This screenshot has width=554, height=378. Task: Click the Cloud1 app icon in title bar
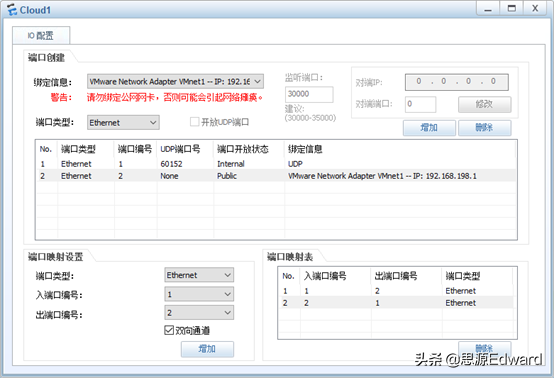12,10
